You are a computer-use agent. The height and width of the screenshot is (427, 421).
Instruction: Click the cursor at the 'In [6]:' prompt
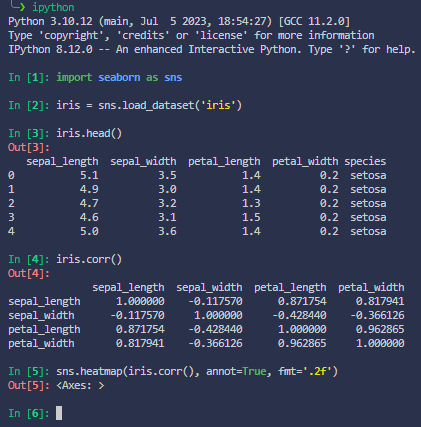coord(59,413)
